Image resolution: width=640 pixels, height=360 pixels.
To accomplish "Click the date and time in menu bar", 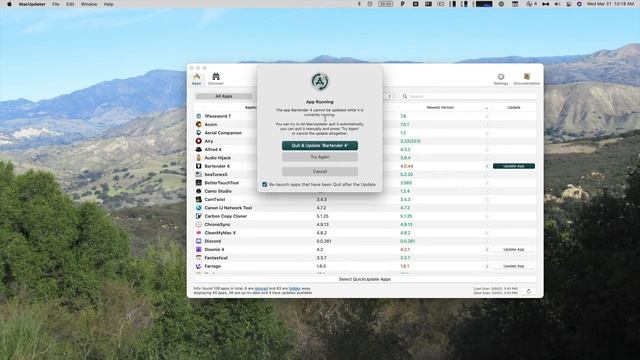I will pos(610,4).
